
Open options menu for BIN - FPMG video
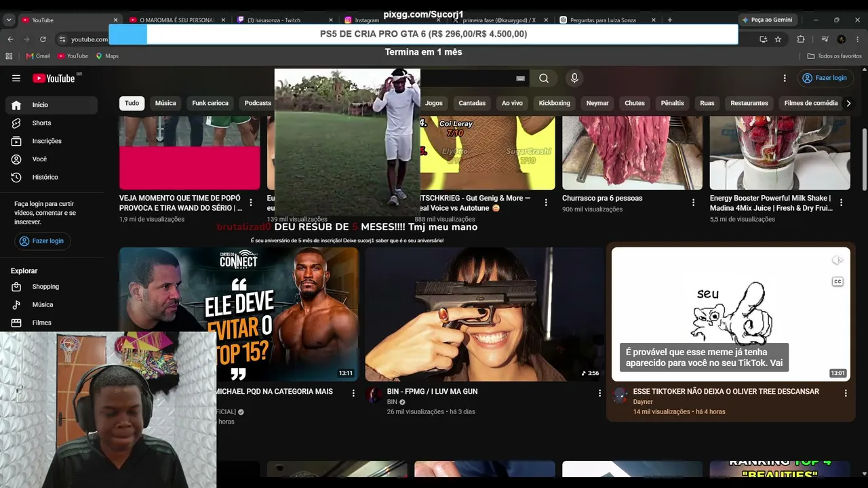click(599, 392)
